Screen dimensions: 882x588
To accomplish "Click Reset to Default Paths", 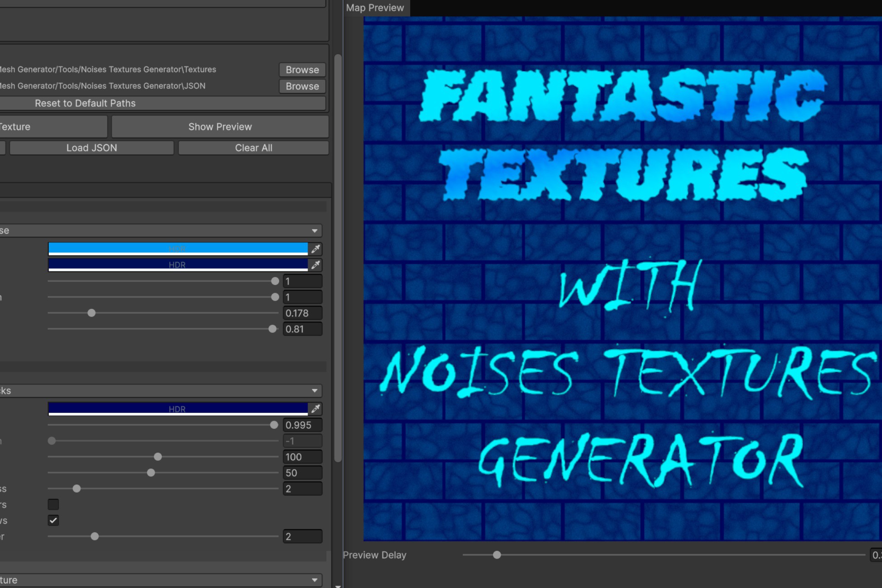I will coord(162,103).
